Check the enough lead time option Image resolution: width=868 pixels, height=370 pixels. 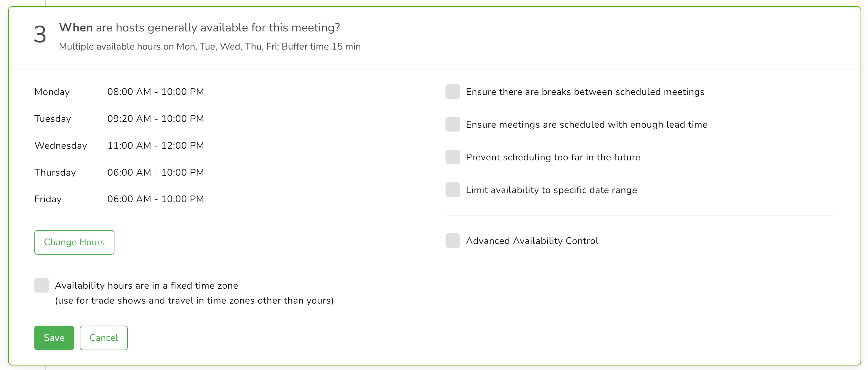(x=453, y=124)
